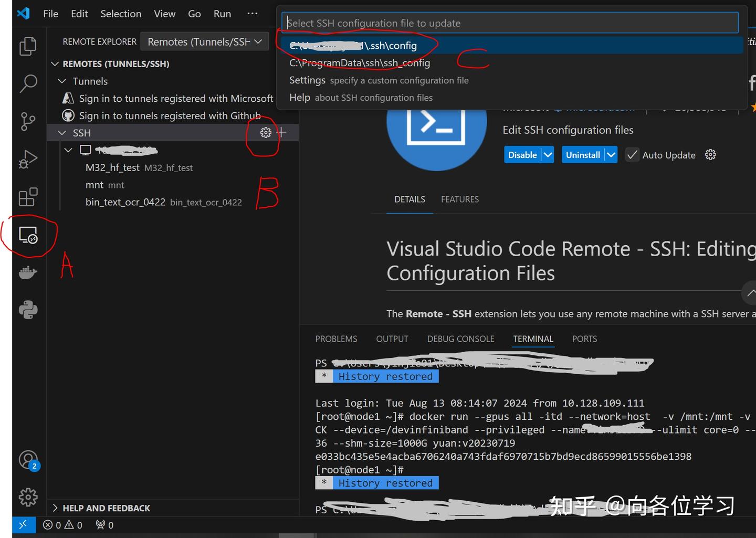Choose Help about SSH configuration files
This screenshot has width=756, height=538.
(512, 98)
